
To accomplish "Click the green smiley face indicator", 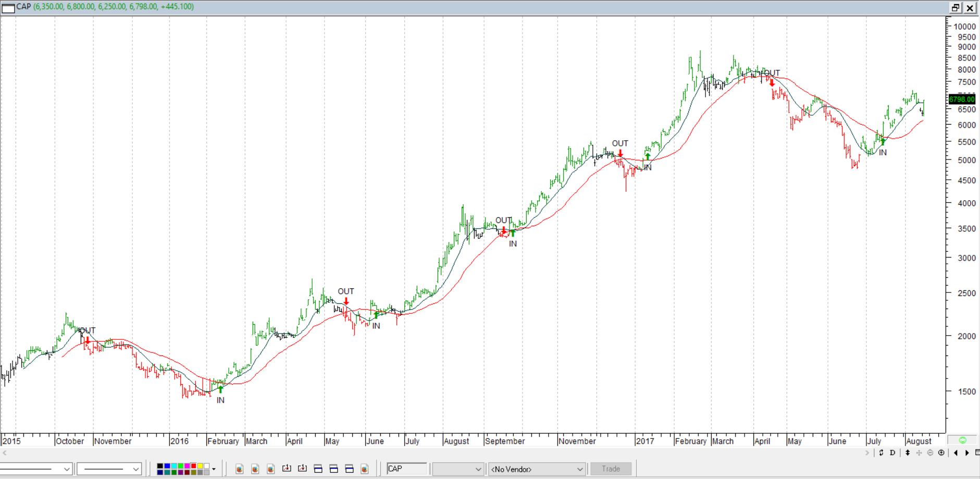I will pos(962,440).
